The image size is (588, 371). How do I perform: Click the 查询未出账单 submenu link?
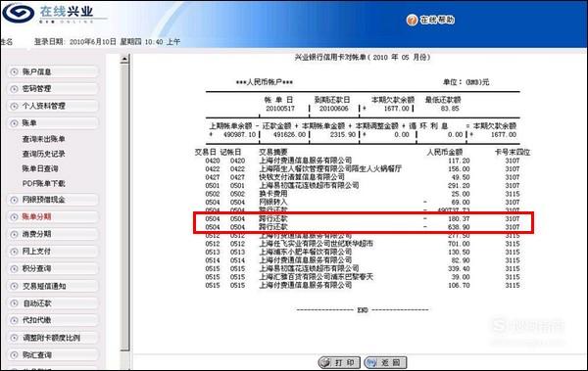point(43,139)
